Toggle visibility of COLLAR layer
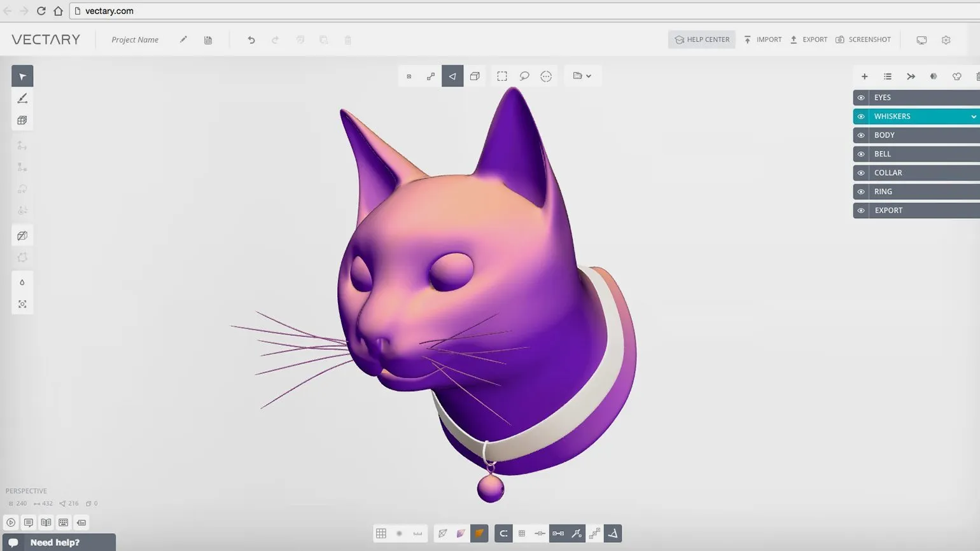Viewport: 980px width, 551px height. pyautogui.click(x=861, y=173)
